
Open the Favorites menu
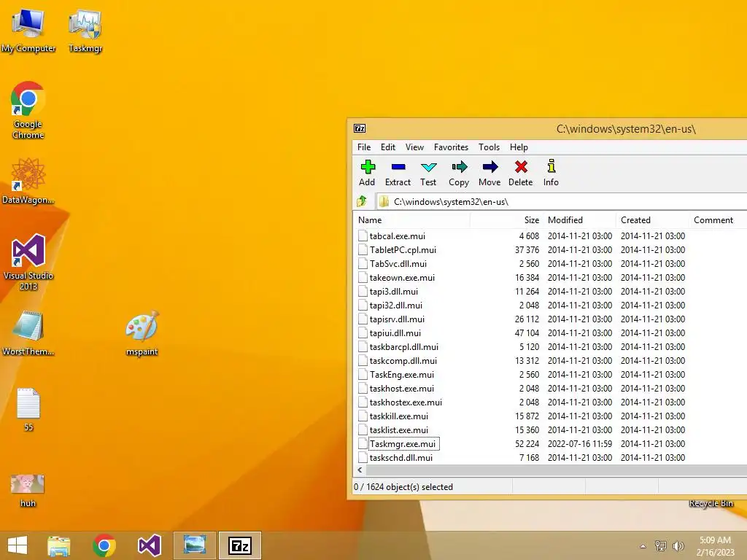[451, 147]
